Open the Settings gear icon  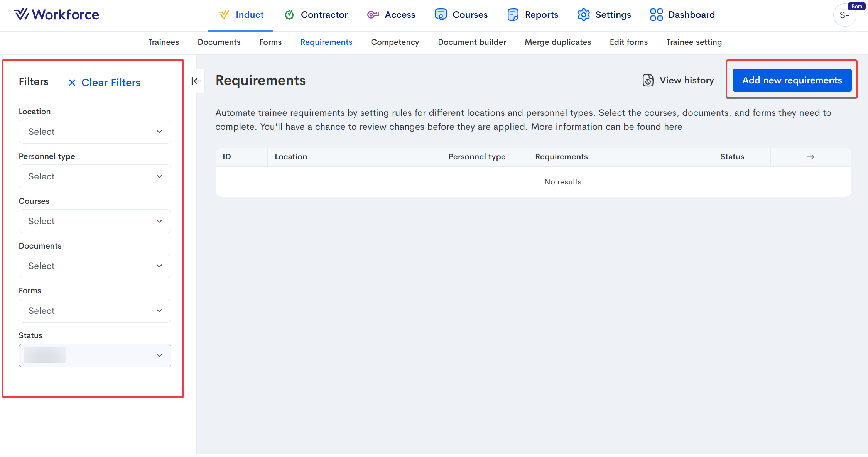coord(583,15)
